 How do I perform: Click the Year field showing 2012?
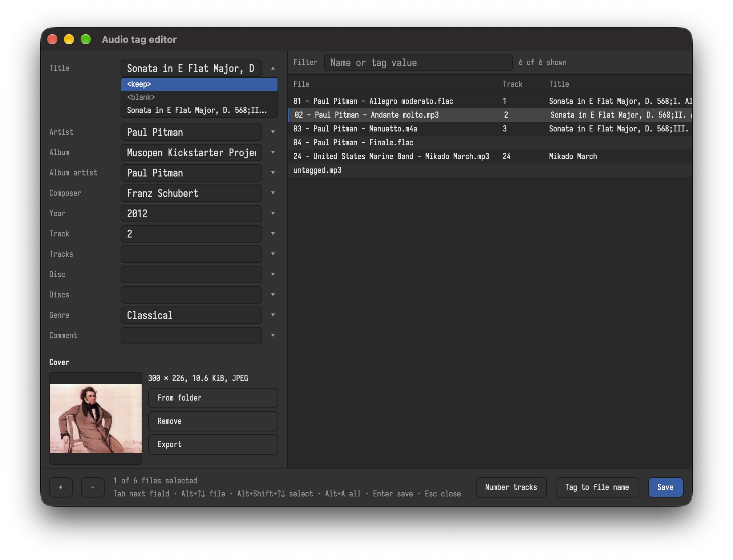pos(191,214)
